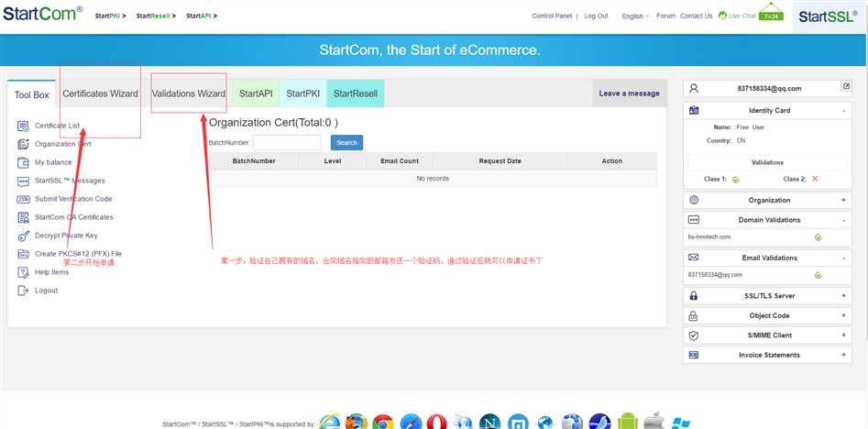Click the Email Validations envelope icon

pos(694,258)
